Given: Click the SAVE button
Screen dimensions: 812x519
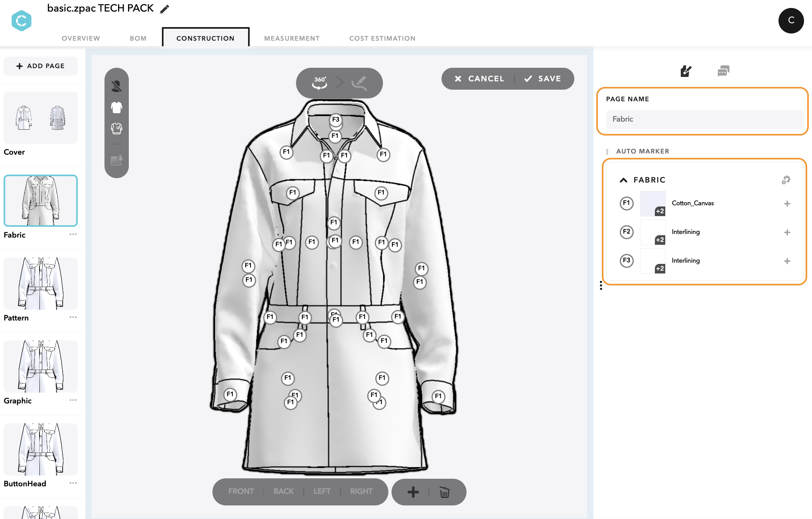Looking at the screenshot, I should coord(543,79).
